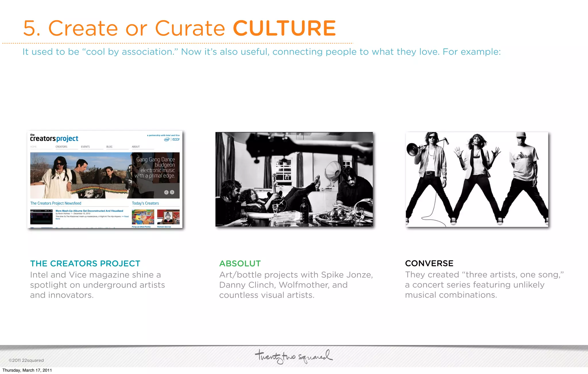Viewport: 588px width, 374px height.
Task: Click the black 'CONVERSE' caption heading
Action: 429,263
